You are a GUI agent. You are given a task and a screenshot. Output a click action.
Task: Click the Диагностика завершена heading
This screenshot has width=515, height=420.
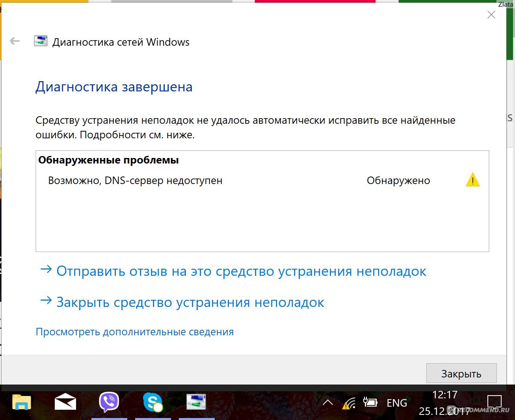[114, 87]
